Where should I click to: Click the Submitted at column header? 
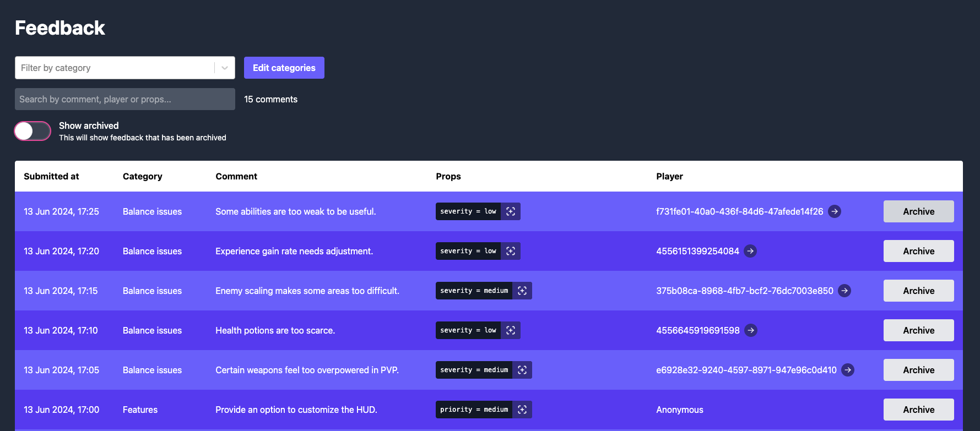(x=51, y=176)
